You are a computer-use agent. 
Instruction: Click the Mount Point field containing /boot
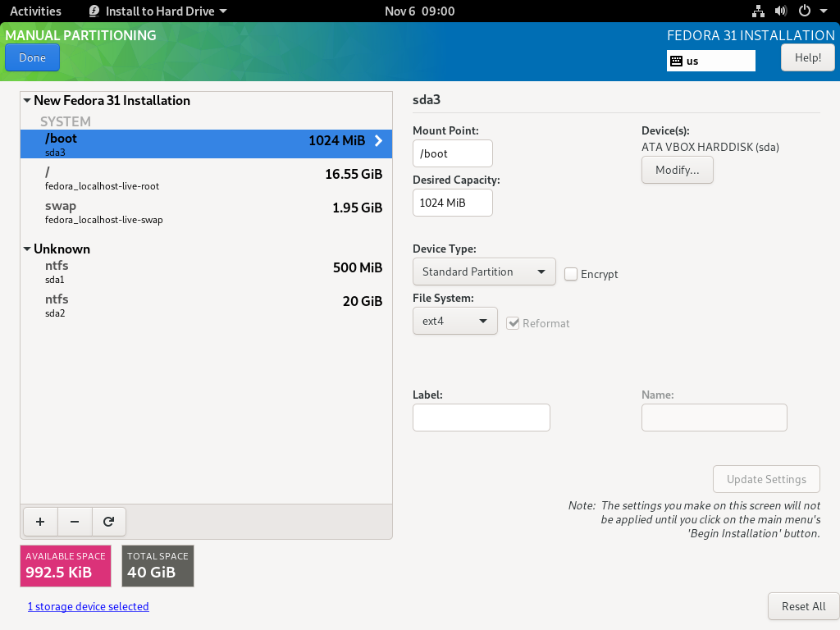453,153
